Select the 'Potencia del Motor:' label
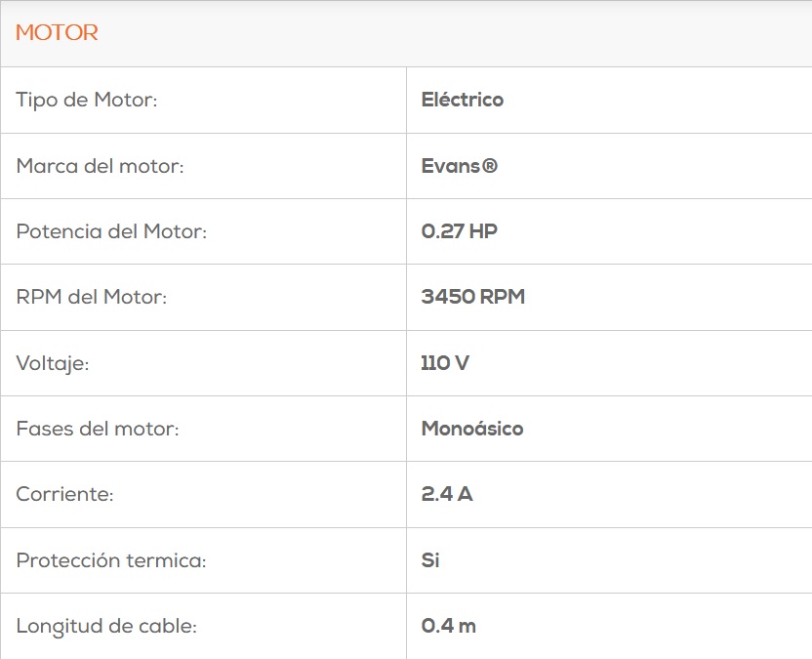Screen dimensions: 812x659 [112, 232]
